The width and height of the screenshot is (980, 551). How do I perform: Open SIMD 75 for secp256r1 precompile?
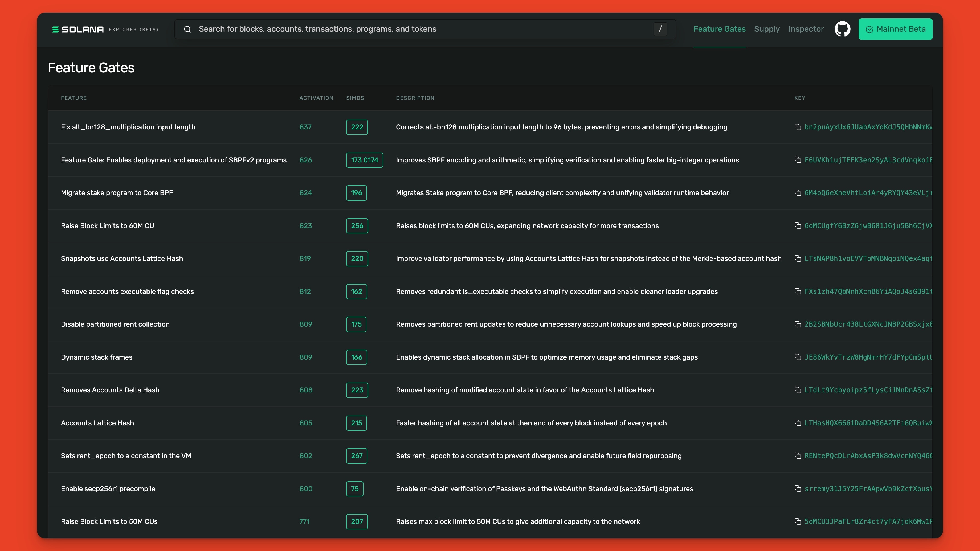354,489
